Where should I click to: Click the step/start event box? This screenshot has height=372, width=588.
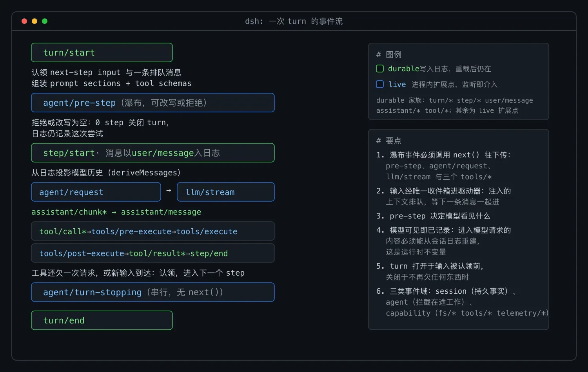point(153,153)
